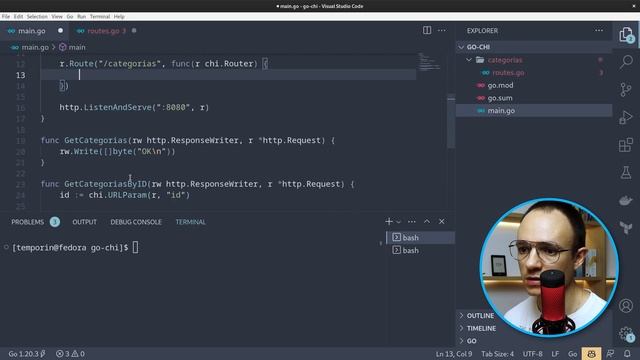The width and height of the screenshot is (640, 360).
Task: Open the Run menu
Action: coord(82,17)
